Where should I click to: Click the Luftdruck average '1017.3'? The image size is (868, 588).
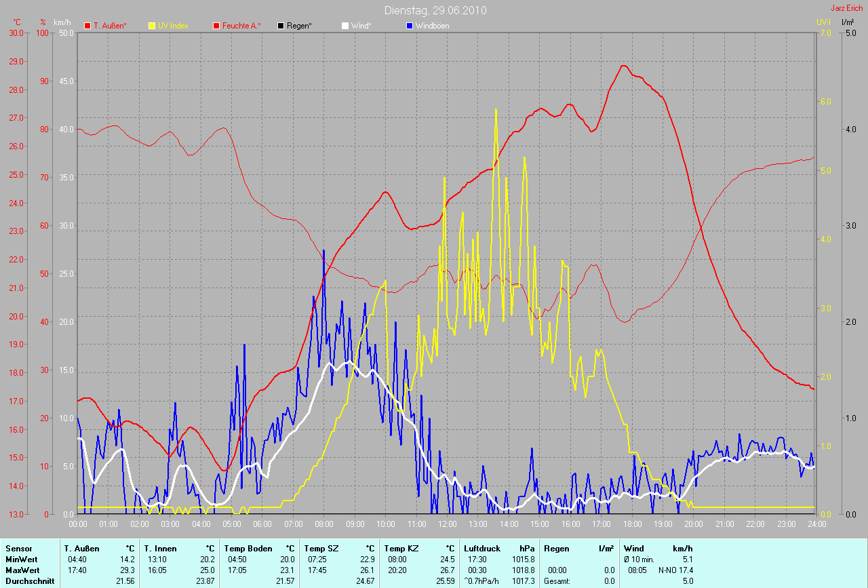[x=523, y=581]
